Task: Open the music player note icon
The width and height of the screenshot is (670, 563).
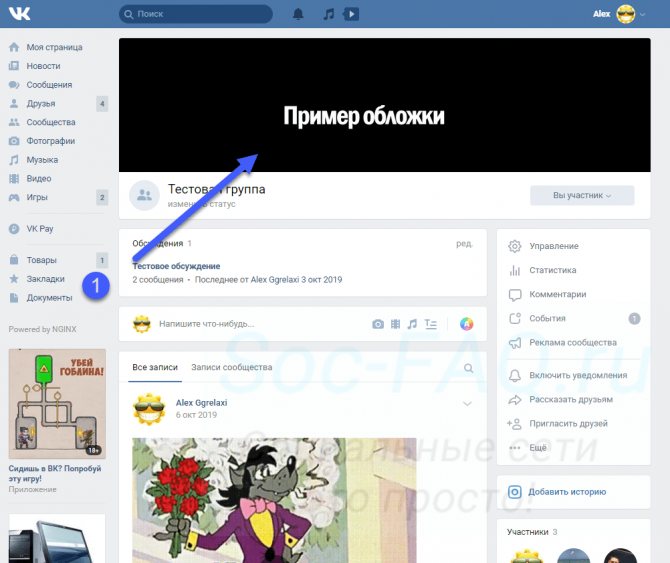Action: coord(329,14)
